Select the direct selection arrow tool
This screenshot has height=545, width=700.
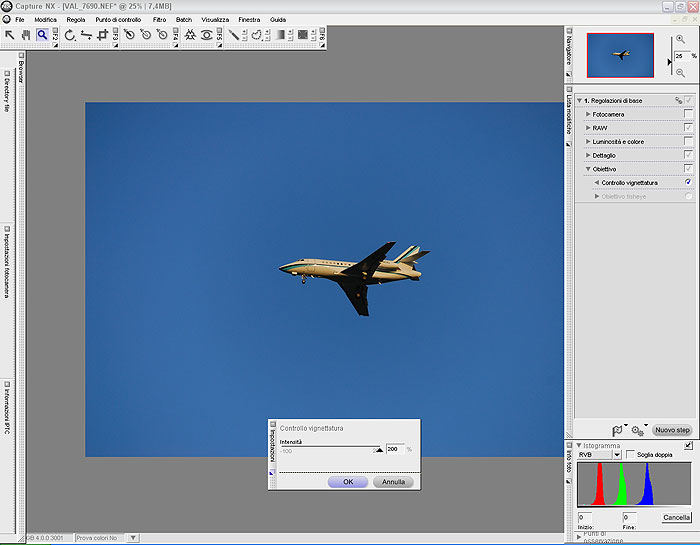pyautogui.click(x=9, y=35)
